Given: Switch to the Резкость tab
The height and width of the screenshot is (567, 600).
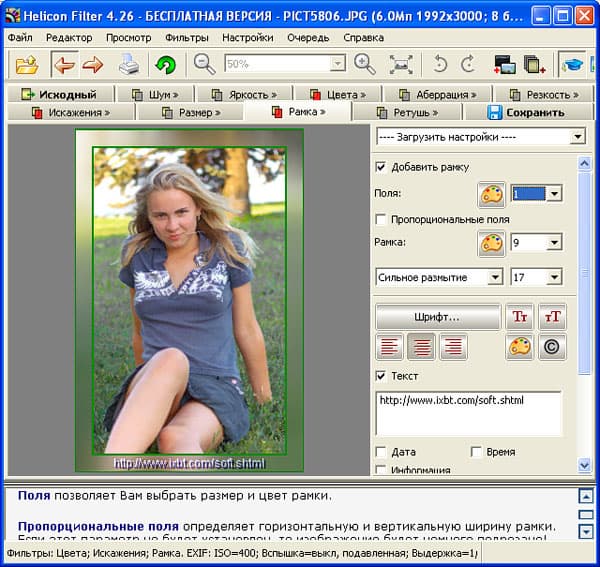Looking at the screenshot, I should [543, 94].
